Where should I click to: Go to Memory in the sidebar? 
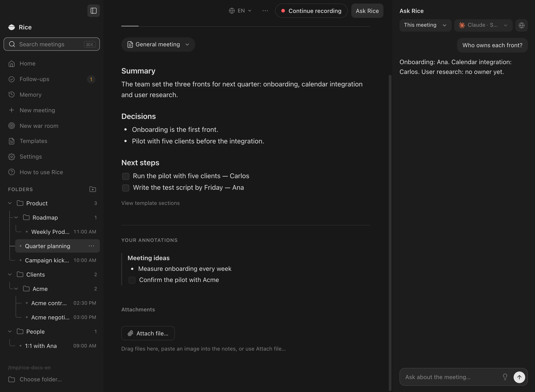pos(52,95)
